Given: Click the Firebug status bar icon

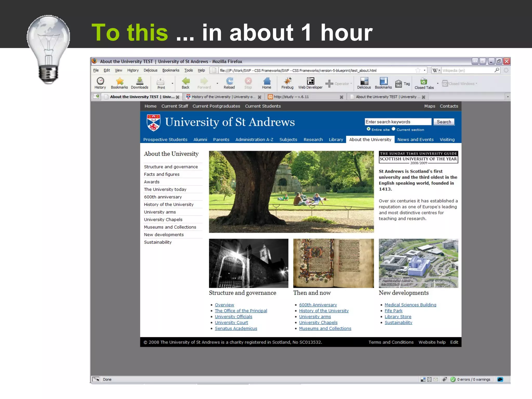Looking at the screenshot, I should click(444, 380).
